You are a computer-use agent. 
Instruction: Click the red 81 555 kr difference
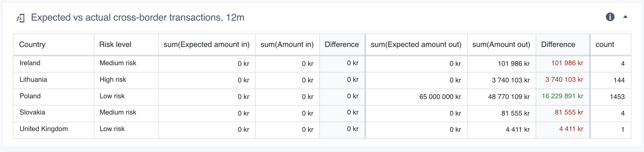tap(569, 112)
